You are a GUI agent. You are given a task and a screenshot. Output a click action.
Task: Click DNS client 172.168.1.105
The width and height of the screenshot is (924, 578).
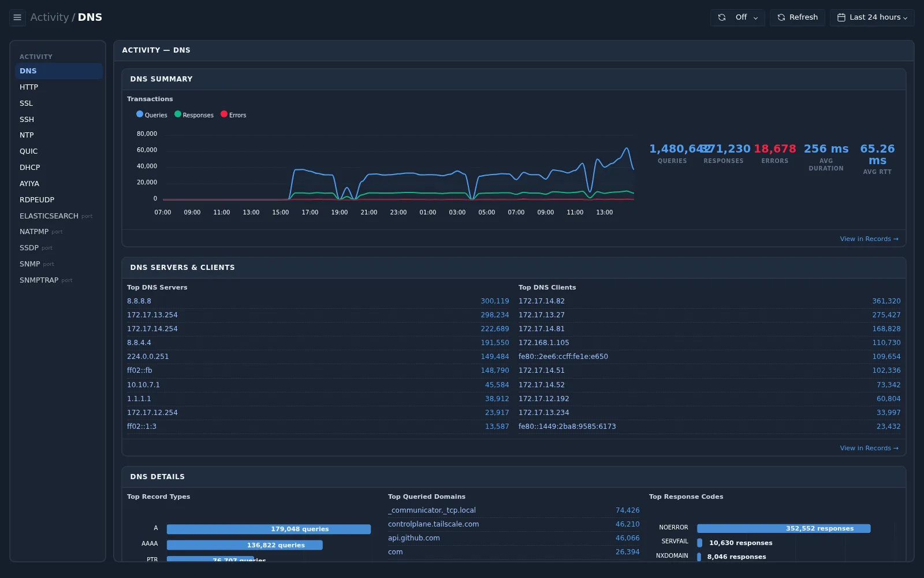point(544,343)
